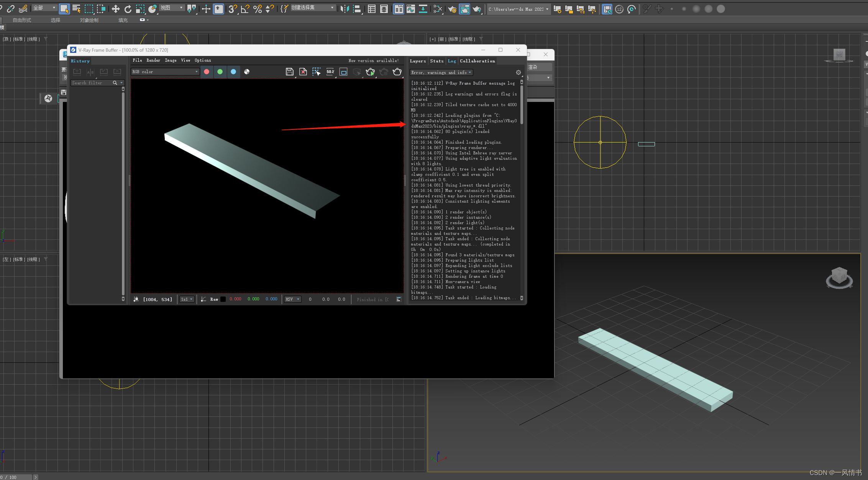The width and height of the screenshot is (868, 480).
Task: Open the Scene Explorer toggle icon
Action: pos(371,9)
